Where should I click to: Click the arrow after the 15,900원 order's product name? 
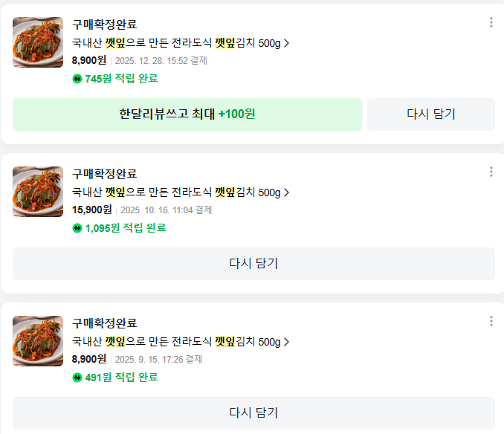point(287,192)
